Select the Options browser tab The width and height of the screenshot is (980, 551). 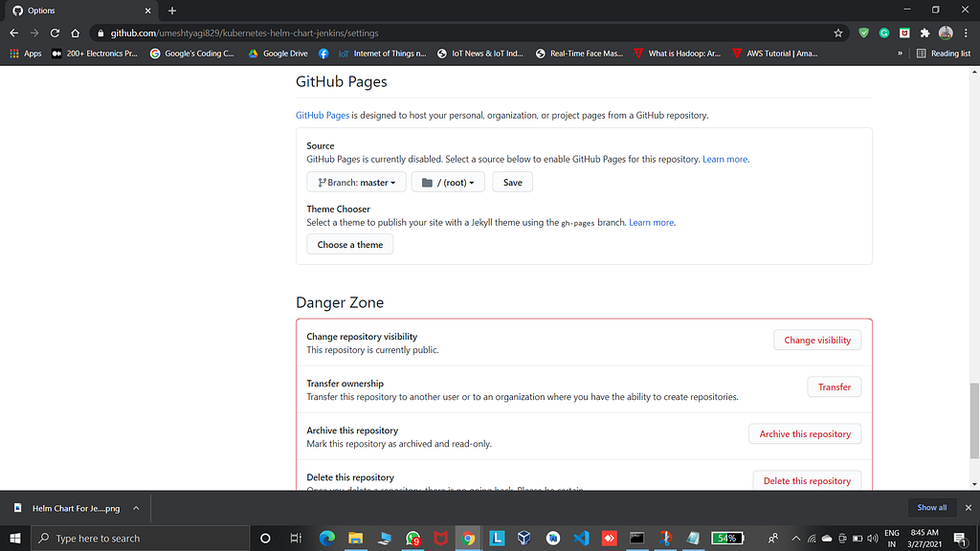(81, 11)
